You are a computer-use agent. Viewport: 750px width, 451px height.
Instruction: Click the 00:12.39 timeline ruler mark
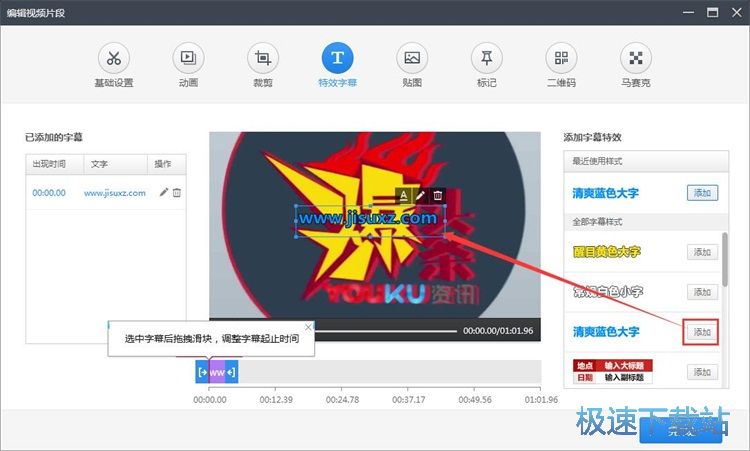coord(276,399)
